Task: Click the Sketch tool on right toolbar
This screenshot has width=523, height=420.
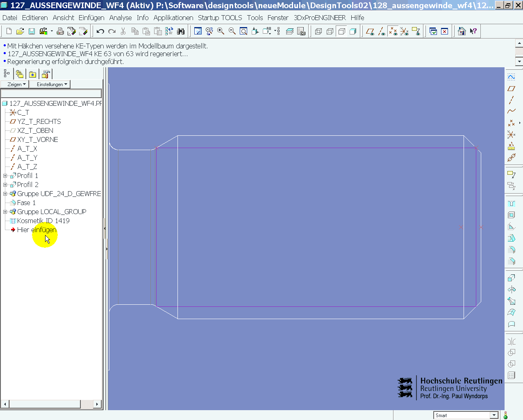Action: (511, 77)
